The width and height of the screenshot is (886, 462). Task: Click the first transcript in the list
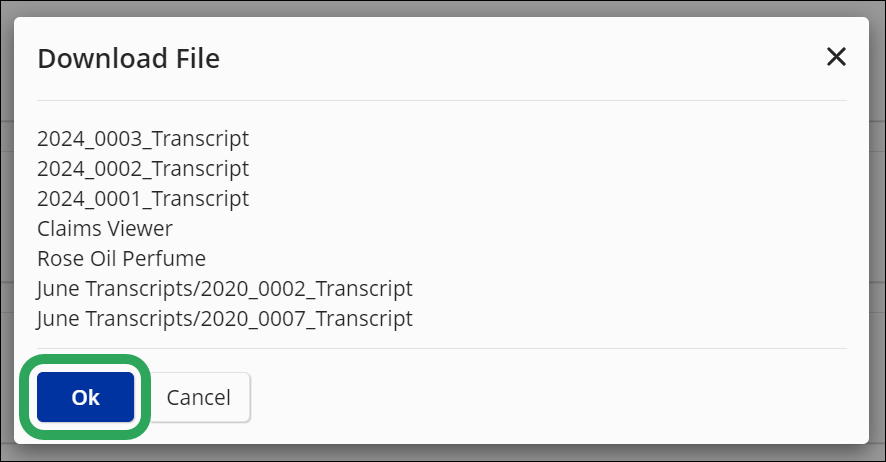143,138
